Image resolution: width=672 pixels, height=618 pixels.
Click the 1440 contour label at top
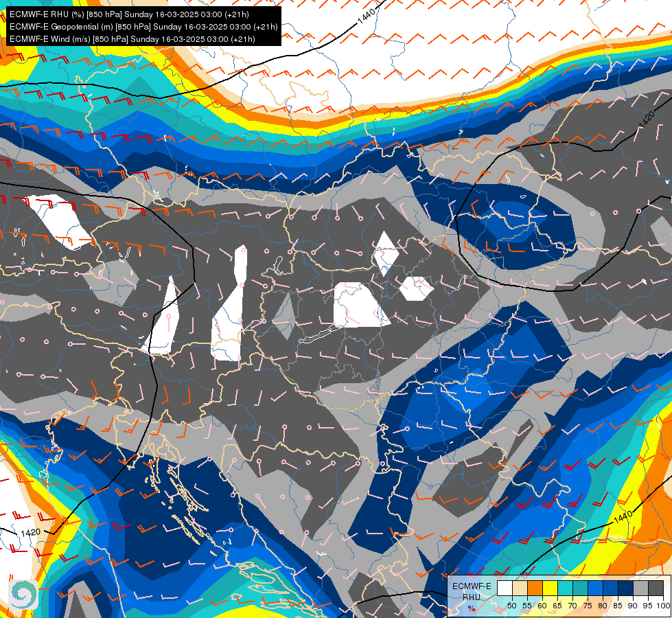click(x=367, y=16)
